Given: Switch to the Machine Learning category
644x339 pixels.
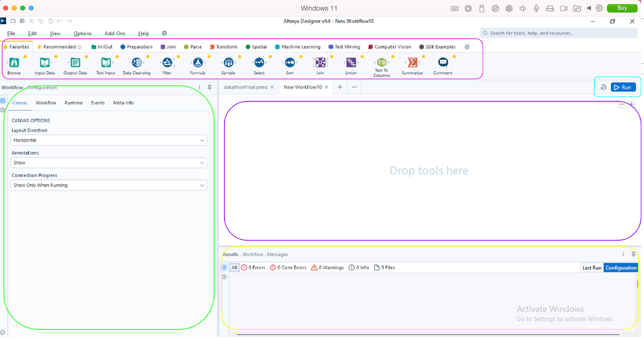Looking at the screenshot, I should 298,47.
